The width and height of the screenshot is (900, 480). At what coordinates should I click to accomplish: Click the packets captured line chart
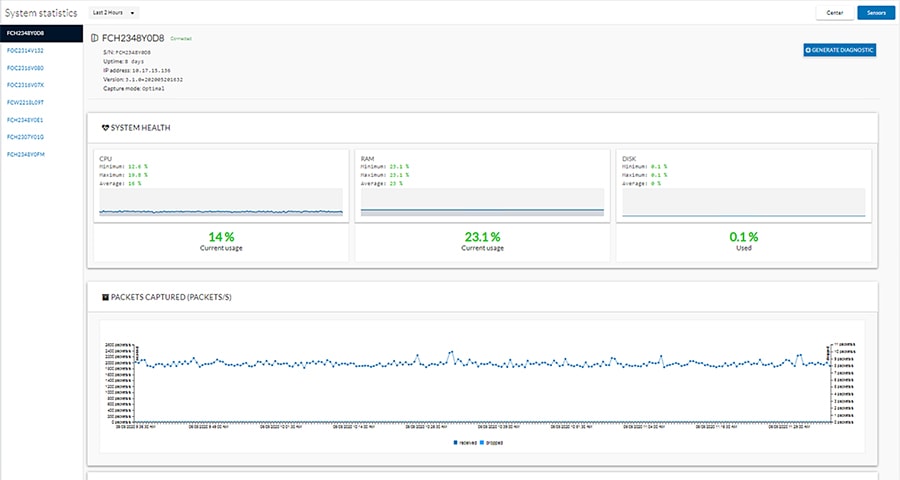point(482,384)
